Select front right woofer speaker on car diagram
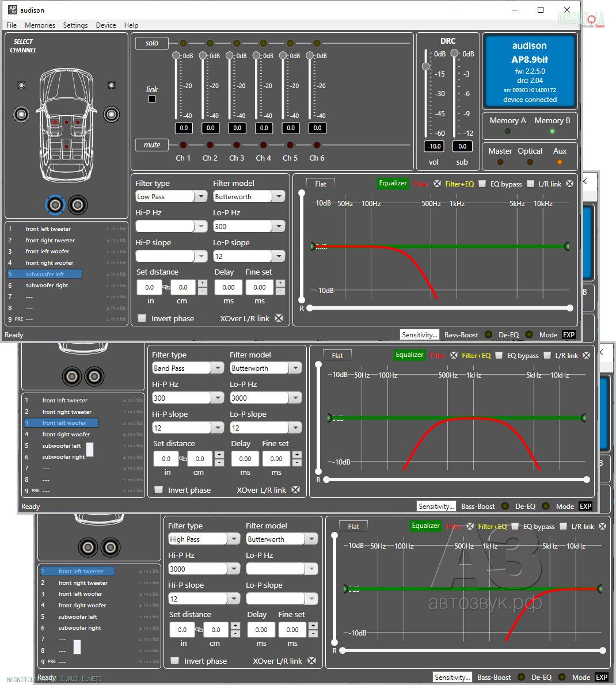Viewport: 616px width, 685px height. [x=112, y=115]
